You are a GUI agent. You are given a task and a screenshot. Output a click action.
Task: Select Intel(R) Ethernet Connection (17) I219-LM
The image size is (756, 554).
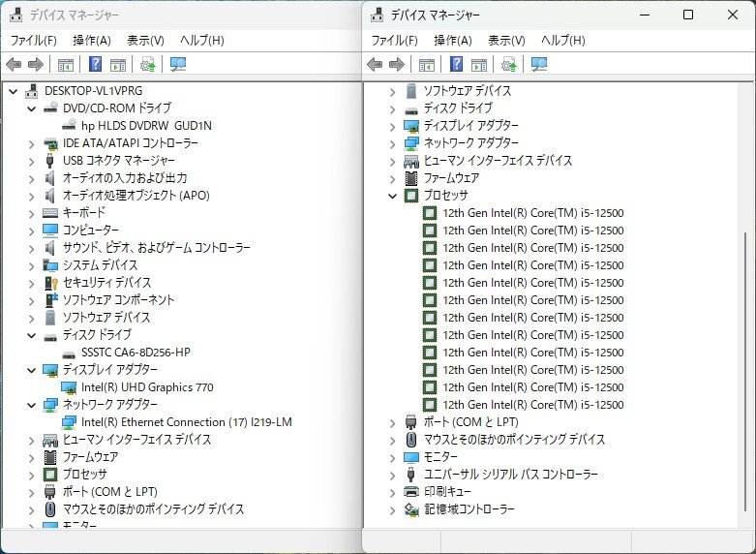pos(186,422)
